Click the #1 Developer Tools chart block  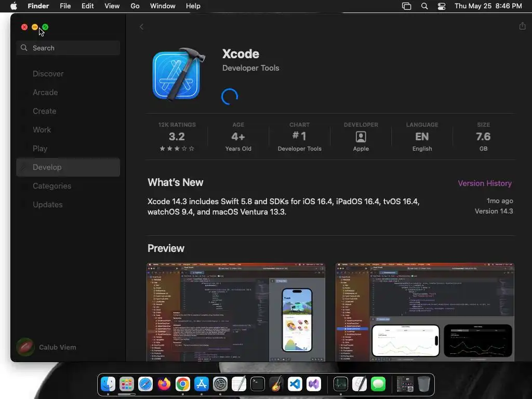pos(299,137)
